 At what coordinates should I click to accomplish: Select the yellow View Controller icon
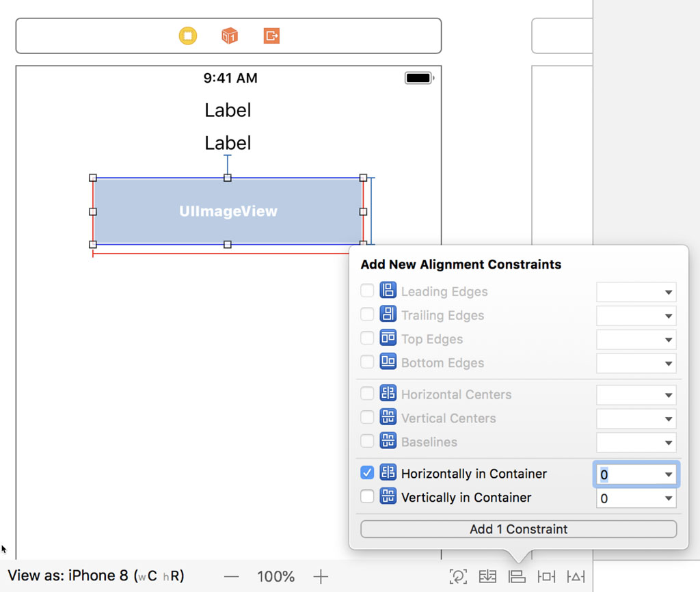pyautogui.click(x=187, y=36)
